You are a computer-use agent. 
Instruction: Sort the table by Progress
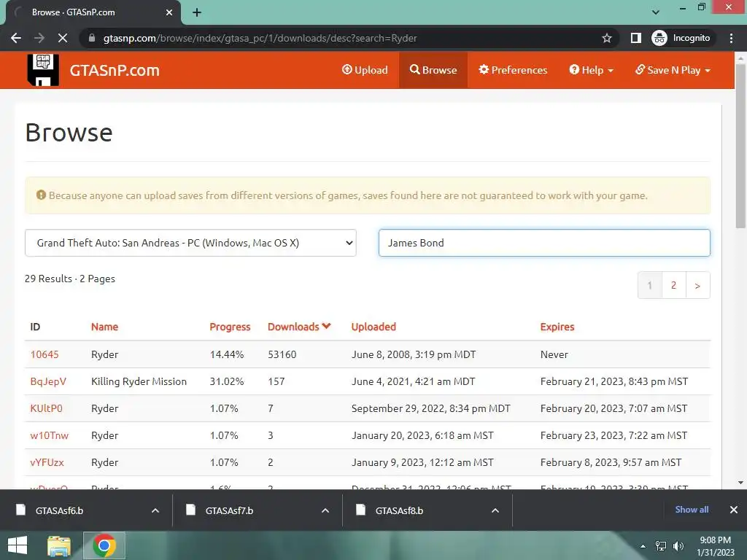230,327
